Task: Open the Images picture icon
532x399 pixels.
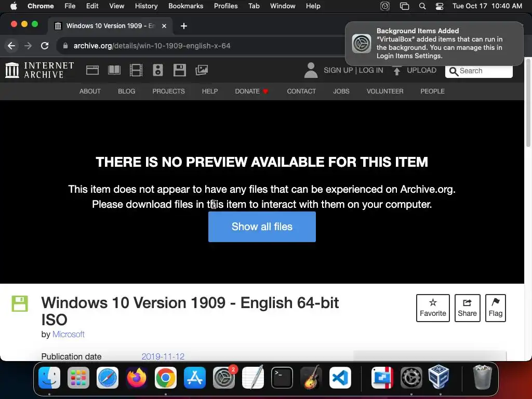Action: point(202,70)
